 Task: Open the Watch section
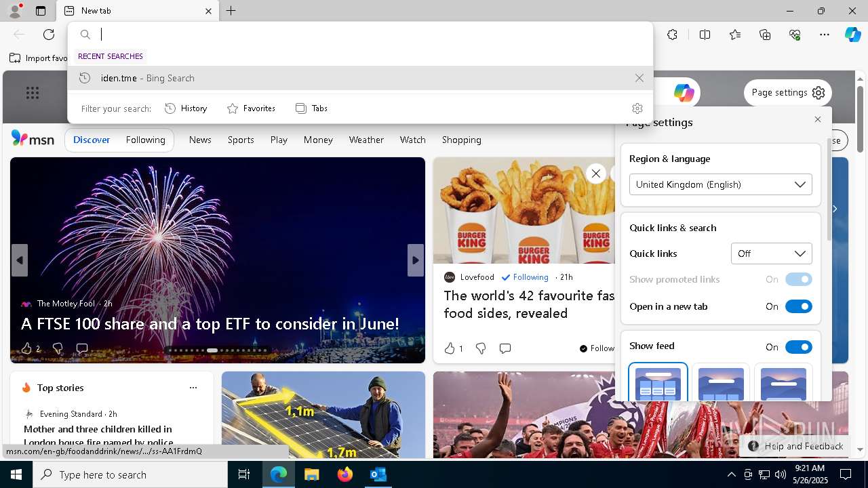[x=412, y=140]
